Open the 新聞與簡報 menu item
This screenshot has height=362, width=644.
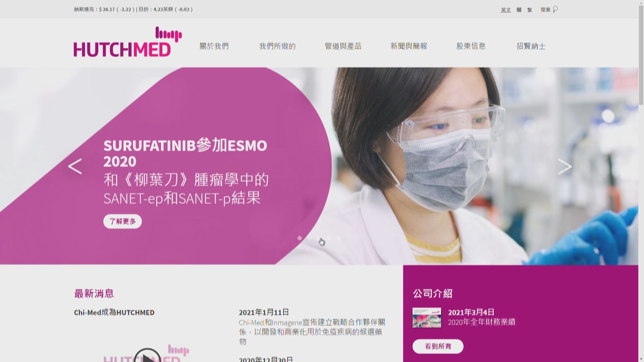pos(409,46)
